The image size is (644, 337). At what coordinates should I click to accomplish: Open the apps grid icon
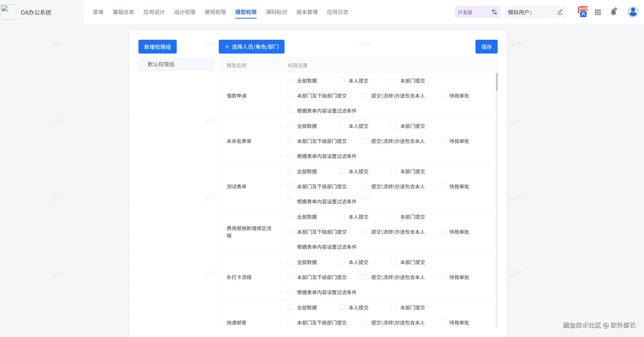pyautogui.click(x=598, y=12)
